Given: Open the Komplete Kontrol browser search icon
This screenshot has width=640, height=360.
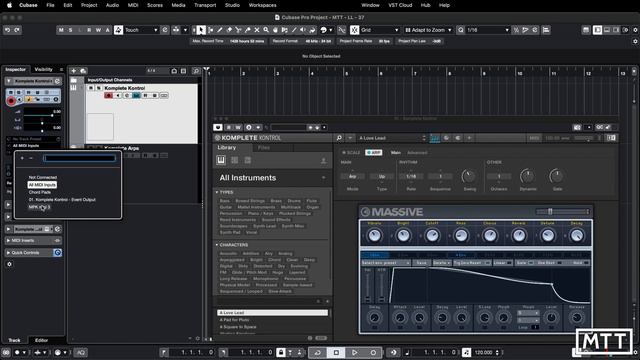Looking at the screenshot, I should (x=339, y=138).
